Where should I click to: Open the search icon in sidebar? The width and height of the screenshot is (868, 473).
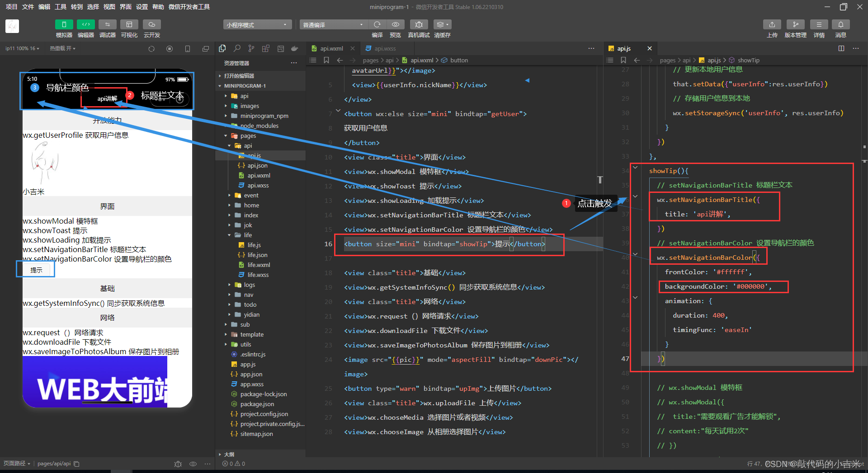coord(237,48)
